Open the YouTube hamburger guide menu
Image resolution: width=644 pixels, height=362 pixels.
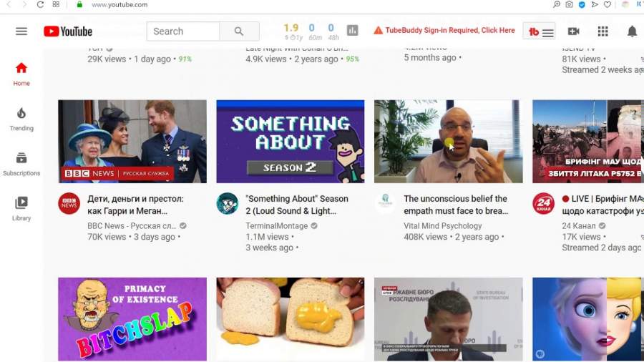click(21, 31)
